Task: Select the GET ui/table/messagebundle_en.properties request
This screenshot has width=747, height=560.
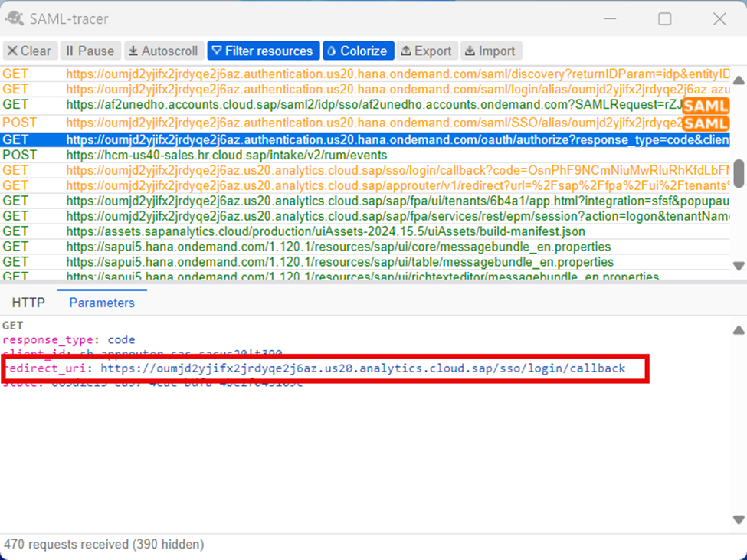Action: tap(365, 261)
